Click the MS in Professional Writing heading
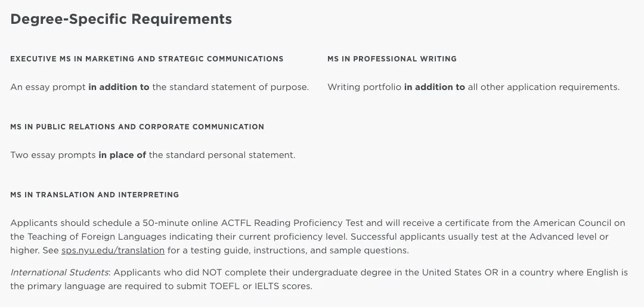 click(392, 59)
